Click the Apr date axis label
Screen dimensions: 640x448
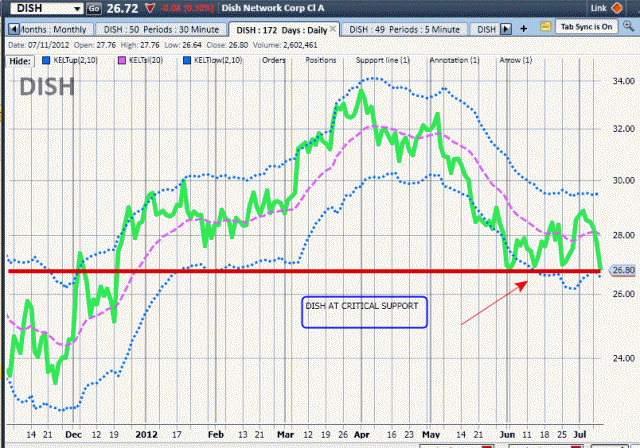[x=362, y=435]
